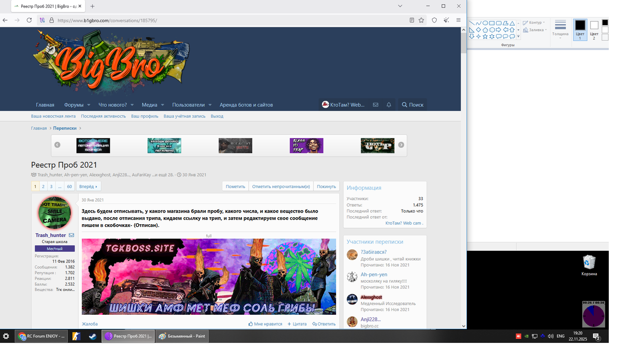The image size is (644, 362).
Task: Click the Жалоба report link
Action: [x=90, y=324]
